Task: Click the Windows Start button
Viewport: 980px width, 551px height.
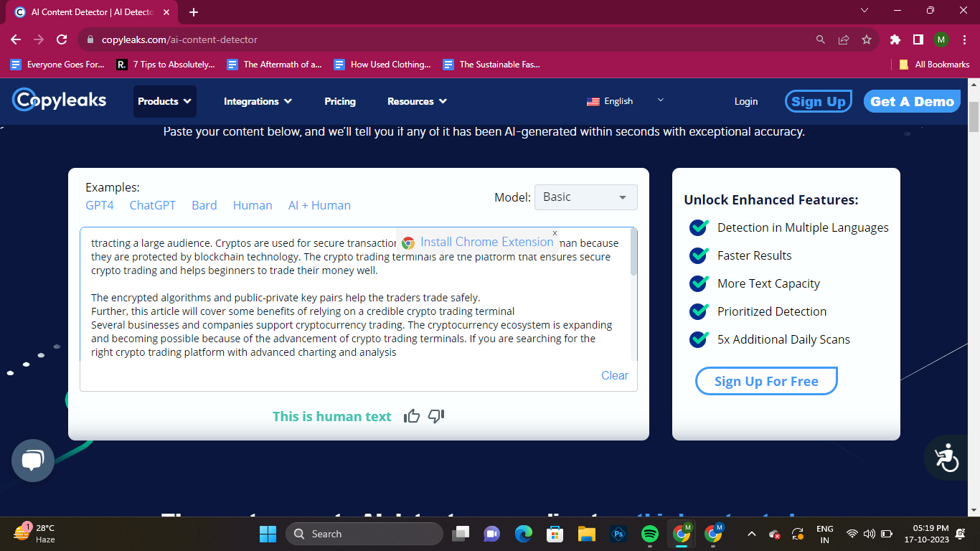Action: click(268, 534)
